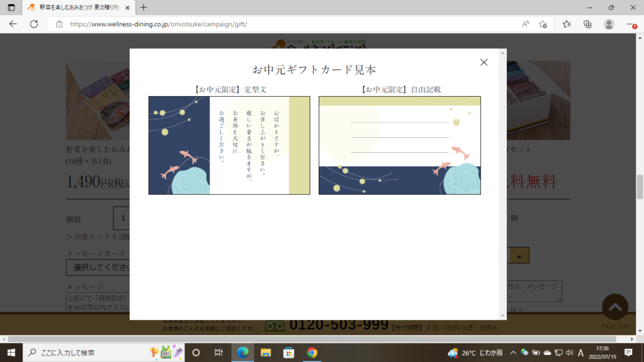Screen dimensions: 644x362
Task: Click the 個数 quantity field
Action: 122,218
